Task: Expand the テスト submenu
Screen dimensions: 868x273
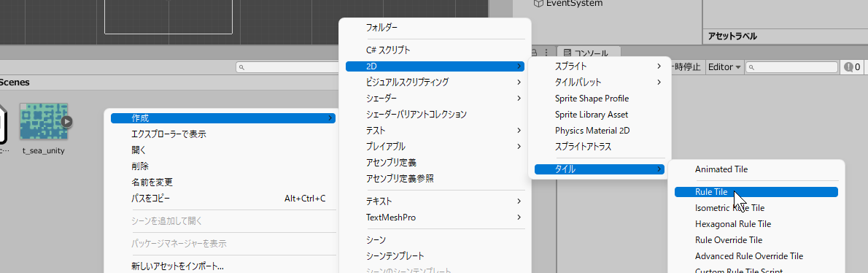Action: 435,131
